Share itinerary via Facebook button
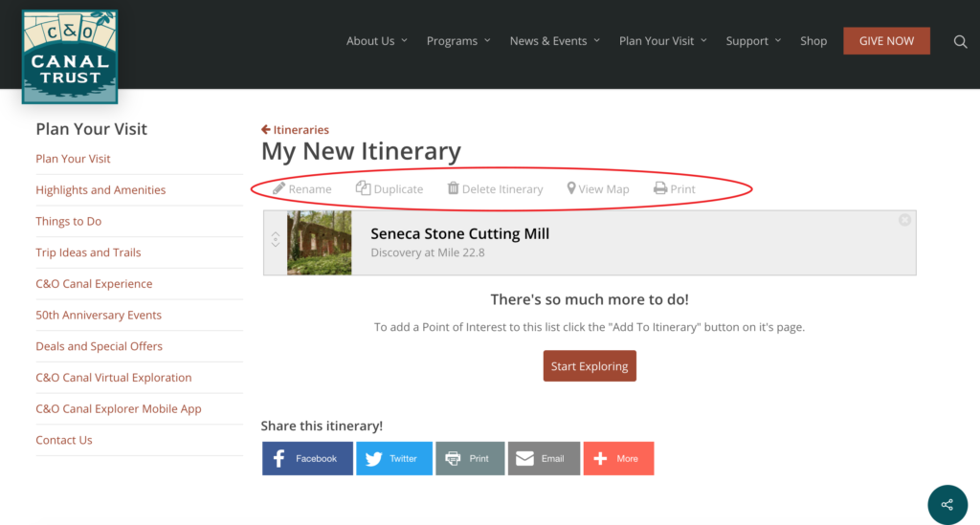Screen dimensions: 980x525 point(307,458)
